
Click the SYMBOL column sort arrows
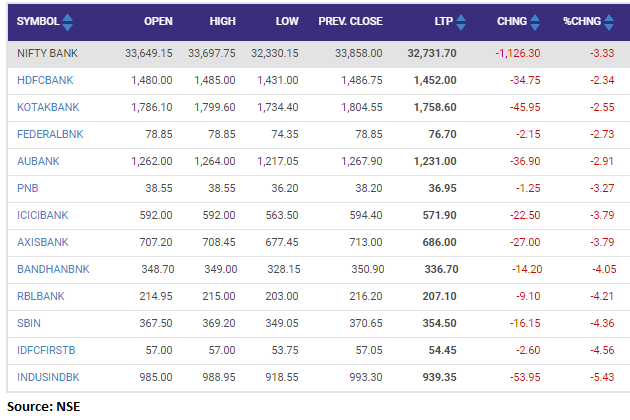point(67,21)
